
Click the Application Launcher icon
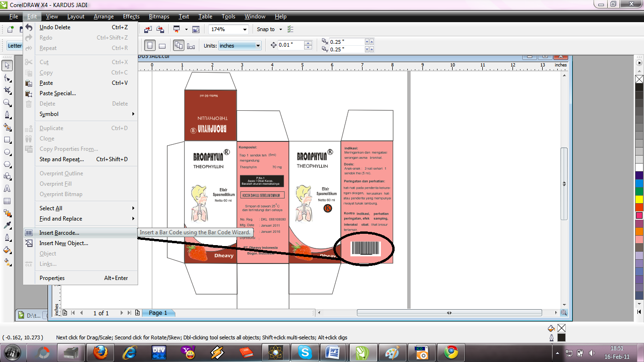[x=177, y=29]
